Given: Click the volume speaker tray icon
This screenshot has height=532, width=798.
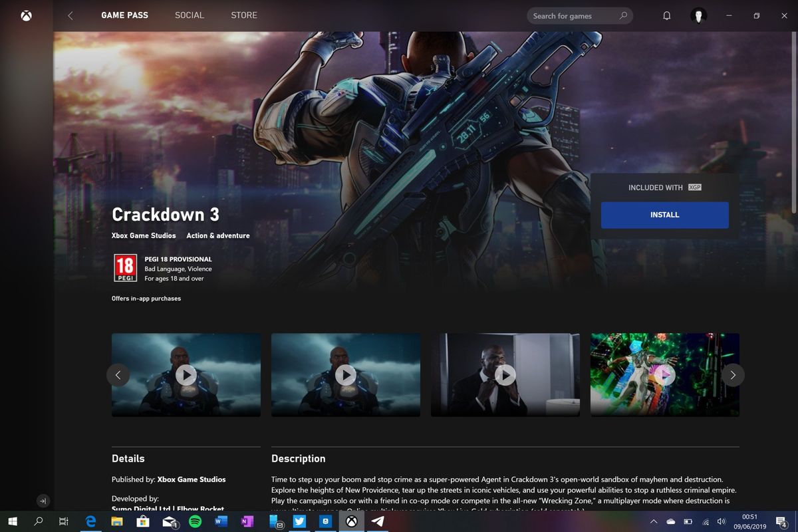Looking at the screenshot, I should 722,522.
